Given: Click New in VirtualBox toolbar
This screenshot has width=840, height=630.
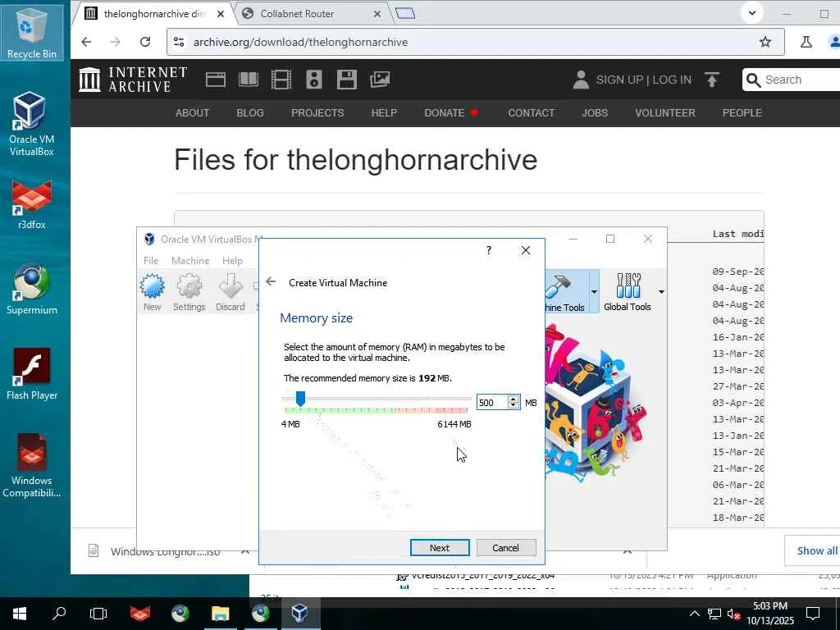Looking at the screenshot, I should pos(152,292).
